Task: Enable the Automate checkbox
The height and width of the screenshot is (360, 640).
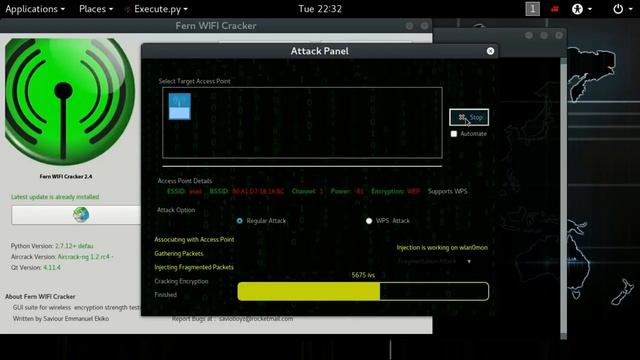Action: pyautogui.click(x=454, y=134)
